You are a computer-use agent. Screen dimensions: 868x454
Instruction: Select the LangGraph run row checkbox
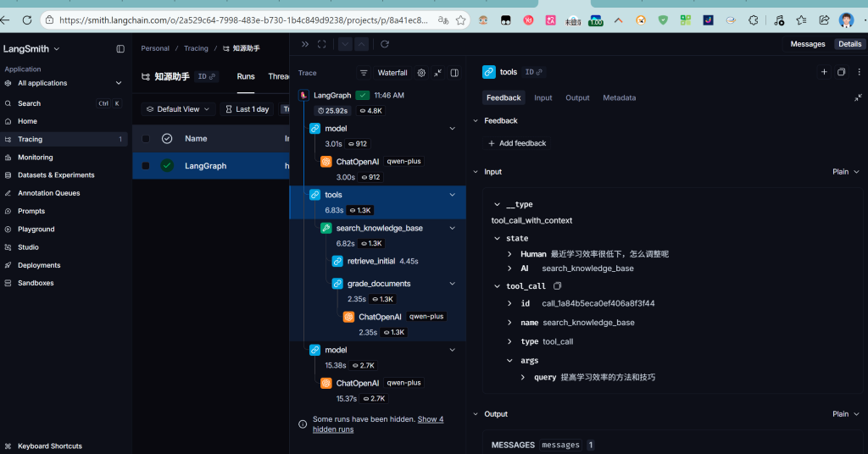146,165
